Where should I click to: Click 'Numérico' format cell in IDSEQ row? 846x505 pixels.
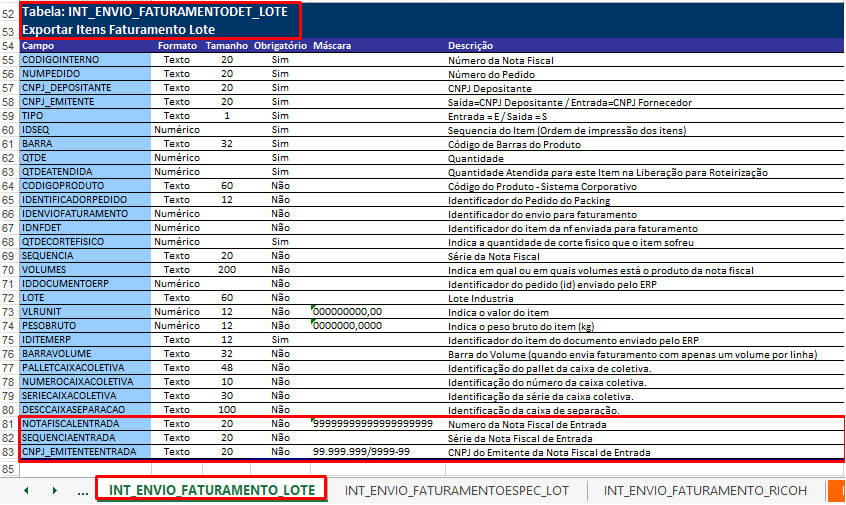(x=177, y=130)
